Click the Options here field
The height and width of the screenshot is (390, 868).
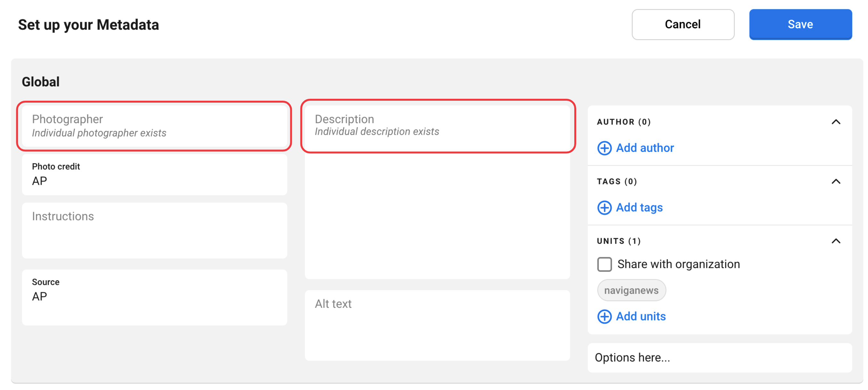click(x=719, y=358)
